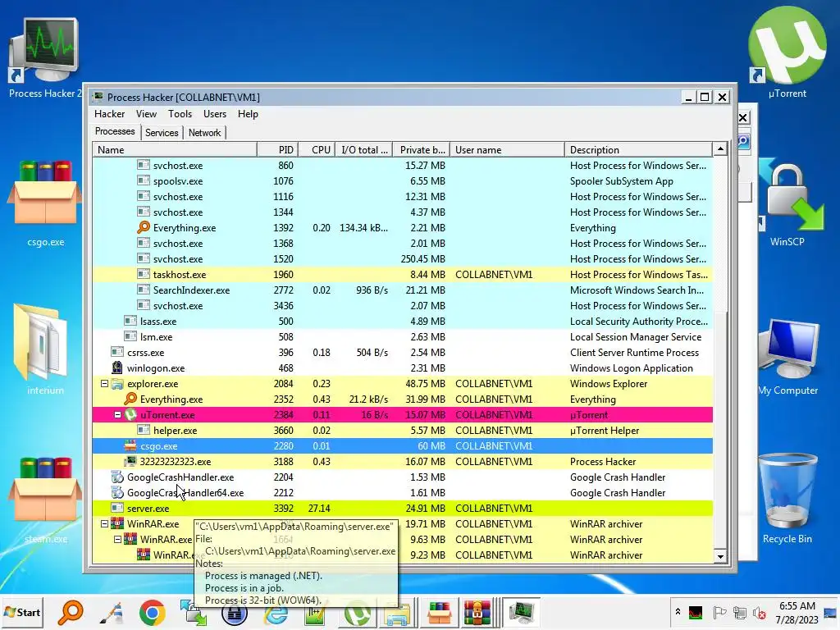The height and width of the screenshot is (630, 840).
Task: Open the Process Hacker 2 desktop shortcut
Action: point(44,58)
